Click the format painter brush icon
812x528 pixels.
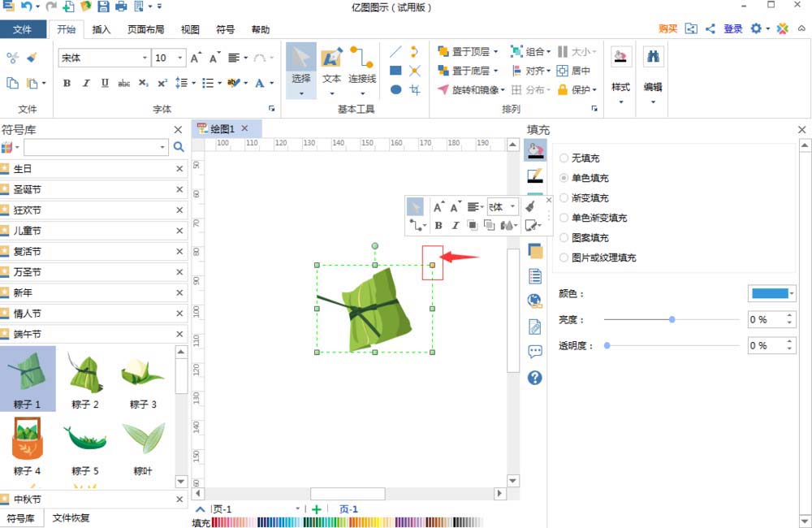coord(32,58)
